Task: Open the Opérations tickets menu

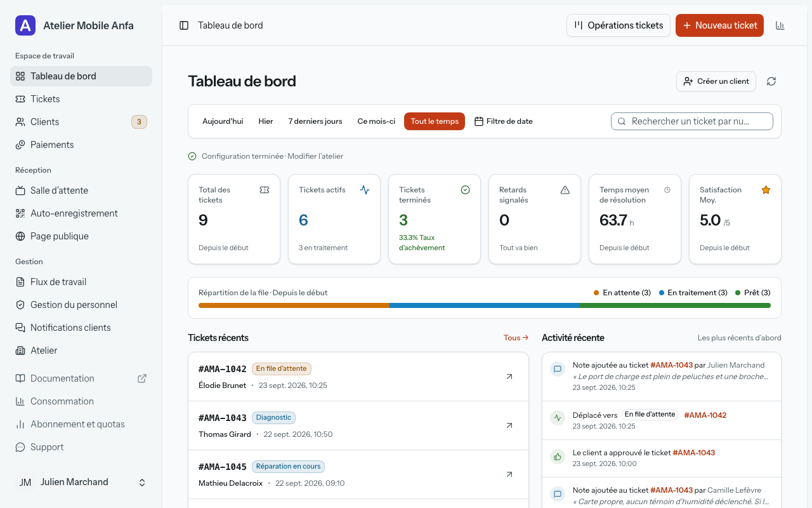Action: [x=619, y=25]
